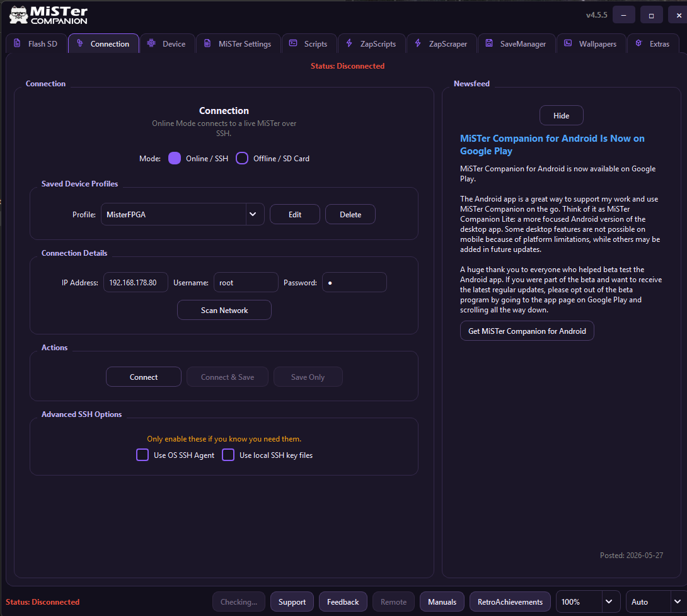Click the Extras cube icon
Image resolution: width=687 pixels, height=616 pixels.
click(638, 43)
